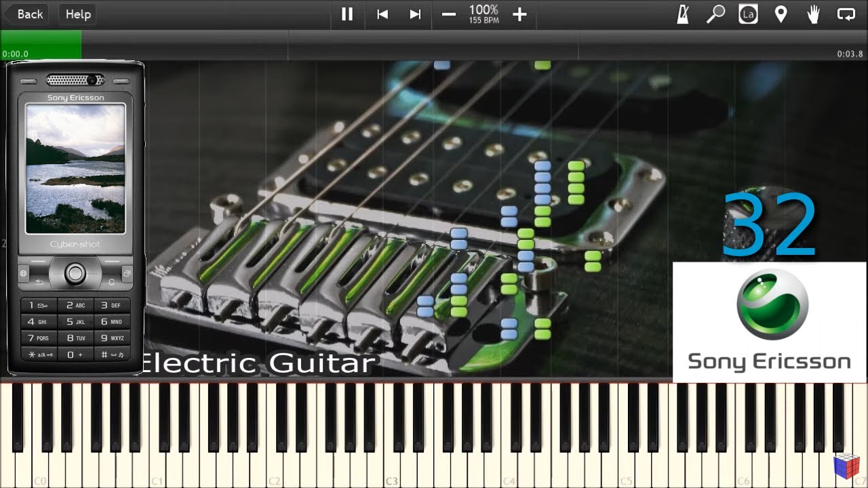Open hand selection options icon
Image resolution: width=868 pixels, height=488 pixels.
pyautogui.click(x=813, y=14)
